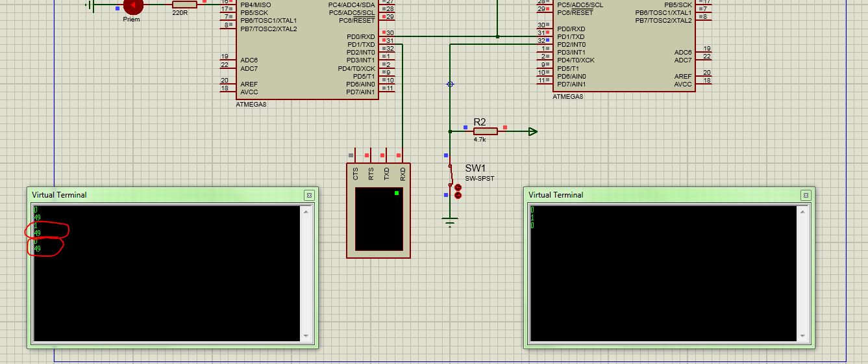Click left terminal's scroll up arrow
The height and width of the screenshot is (364, 868).
pyautogui.click(x=306, y=211)
